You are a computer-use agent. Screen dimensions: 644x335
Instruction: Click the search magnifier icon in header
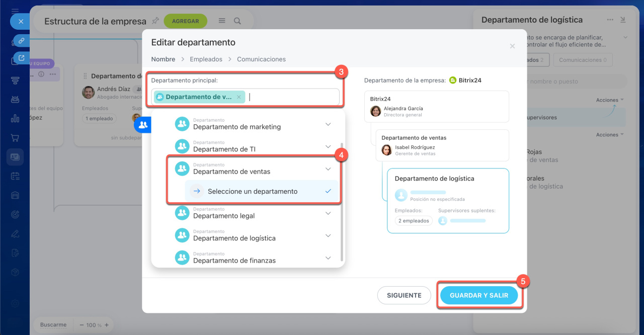237,21
